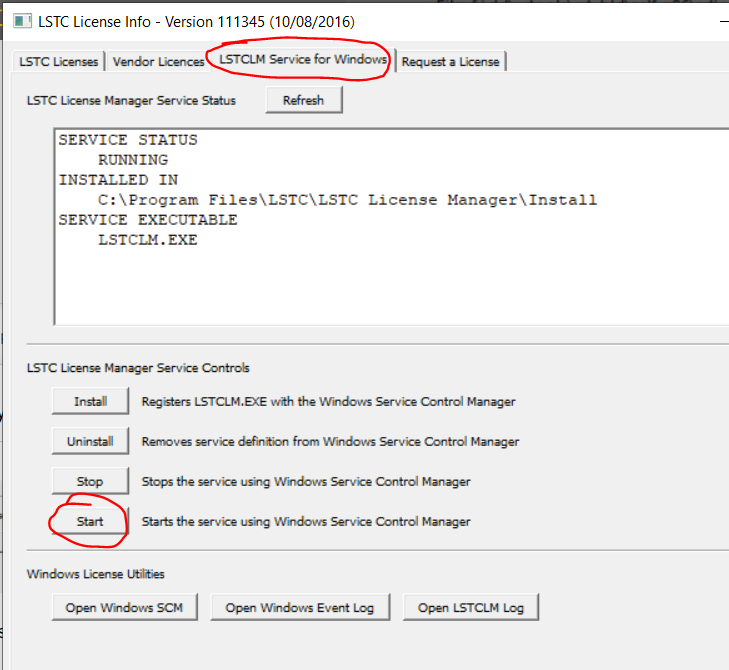Open LSTCLM Log

pos(471,607)
